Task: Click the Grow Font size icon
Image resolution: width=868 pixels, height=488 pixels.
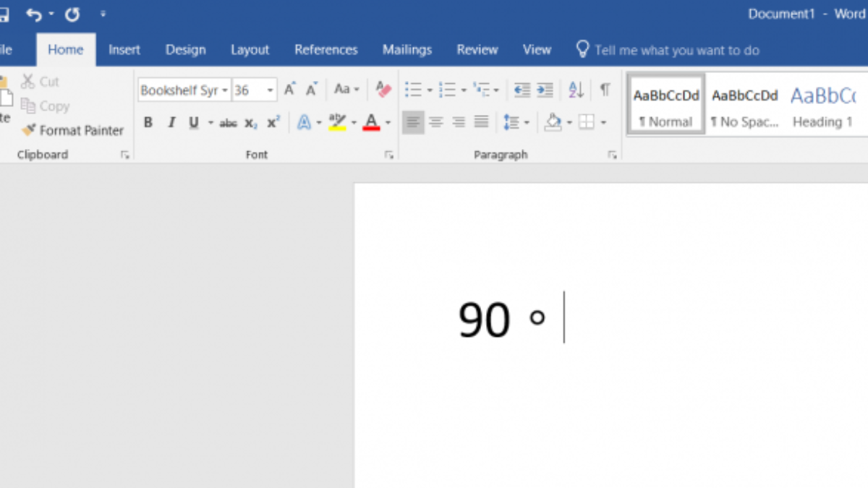Action: click(x=289, y=90)
